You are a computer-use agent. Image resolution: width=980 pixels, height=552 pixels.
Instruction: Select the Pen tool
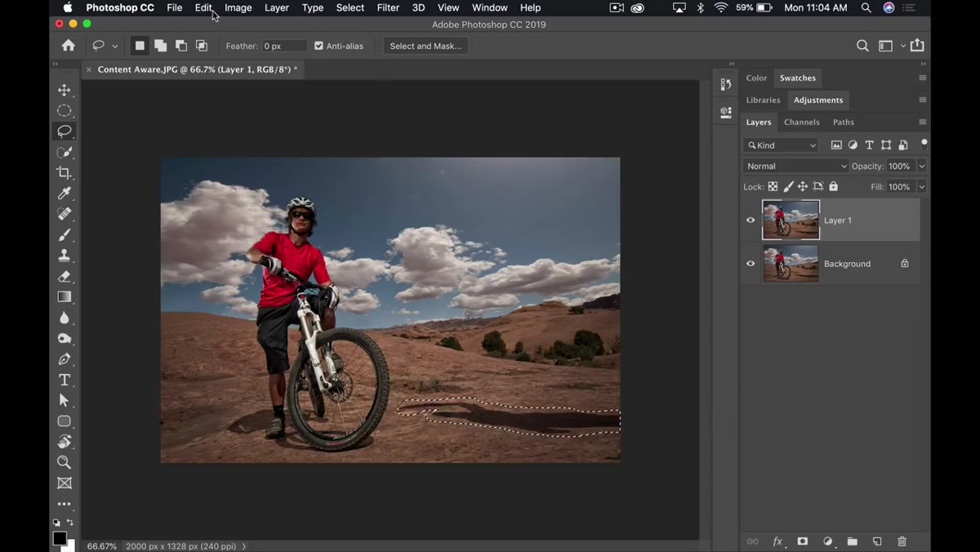[x=64, y=359]
